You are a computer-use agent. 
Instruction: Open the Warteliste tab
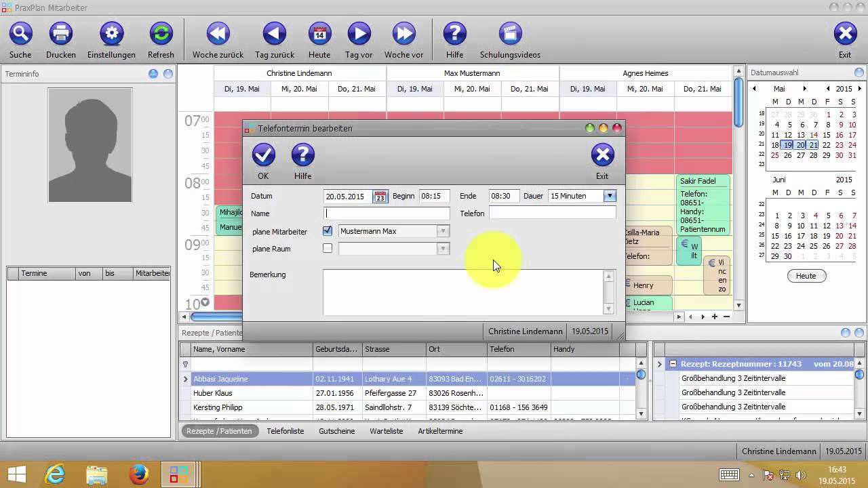tap(386, 431)
